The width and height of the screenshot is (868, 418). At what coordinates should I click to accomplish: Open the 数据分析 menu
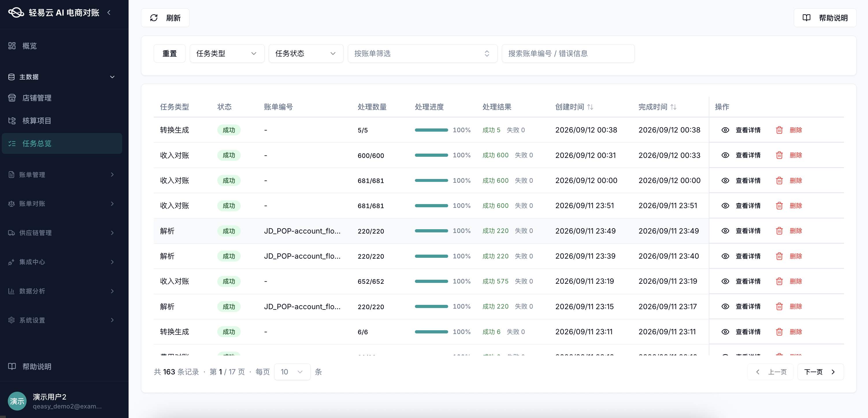[x=62, y=291]
